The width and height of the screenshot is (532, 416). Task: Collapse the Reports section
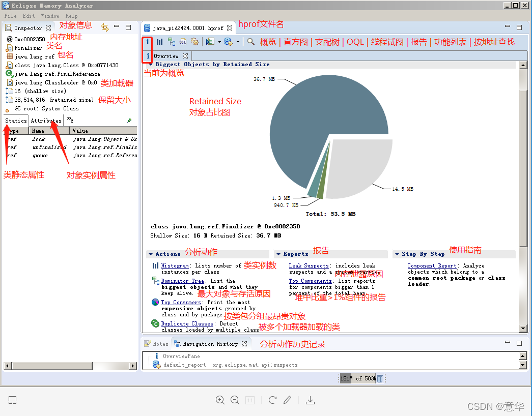tap(278, 254)
